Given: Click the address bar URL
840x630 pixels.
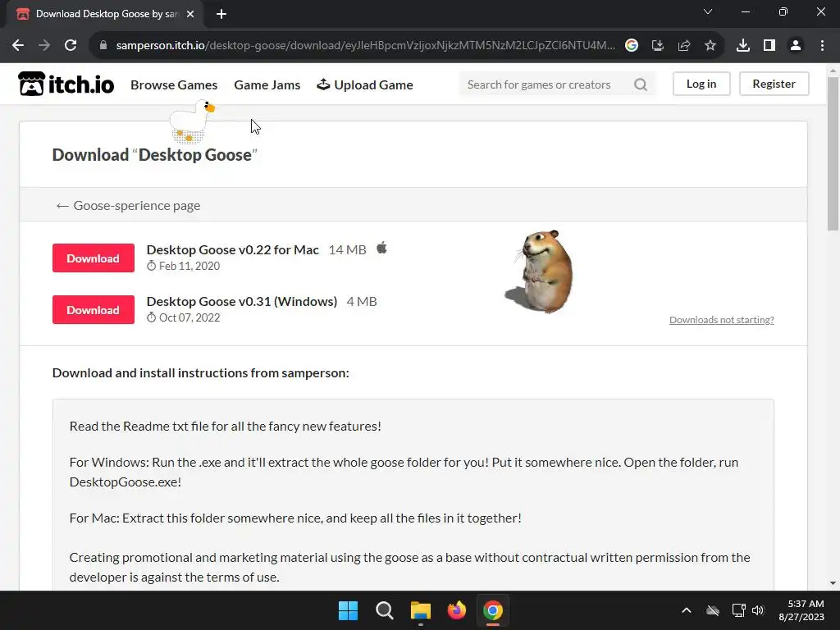Looking at the screenshot, I should point(365,46).
